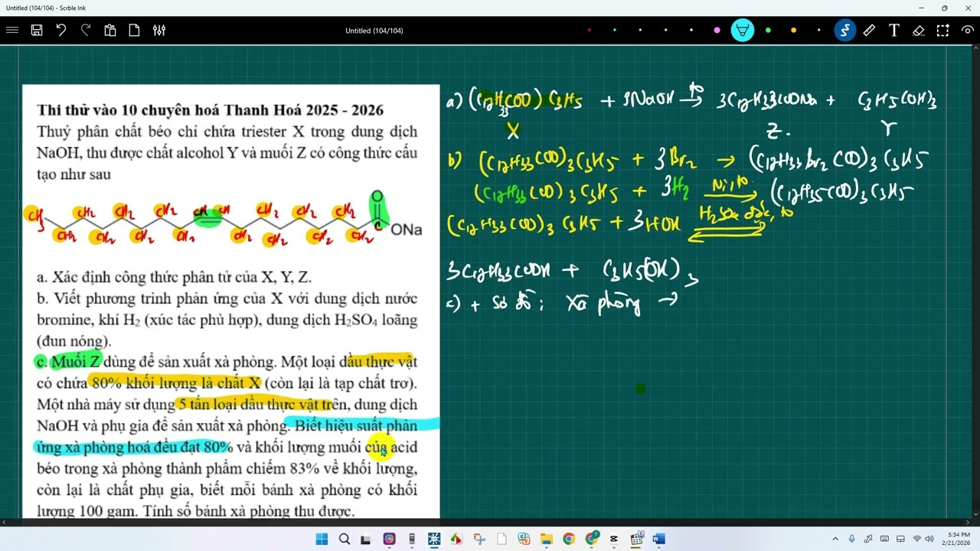The width and height of the screenshot is (980, 551).
Task: Open Microsoft Word from the taskbar
Action: tap(658, 539)
